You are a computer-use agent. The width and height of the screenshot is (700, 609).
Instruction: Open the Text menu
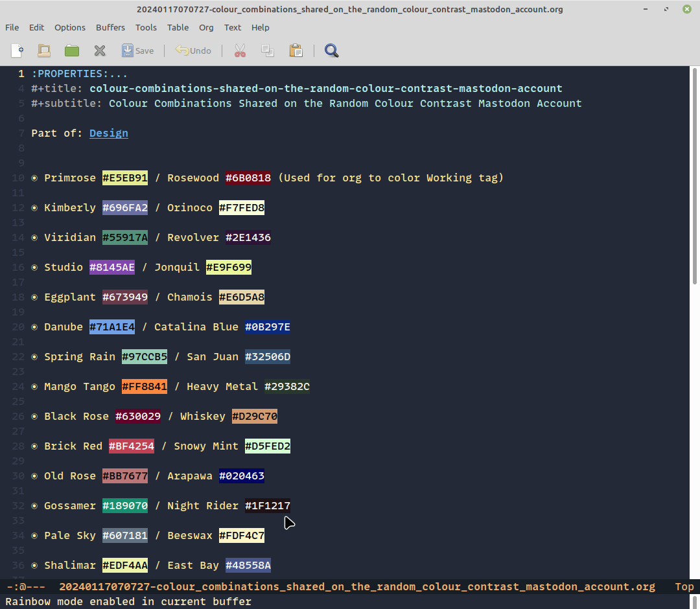click(233, 27)
